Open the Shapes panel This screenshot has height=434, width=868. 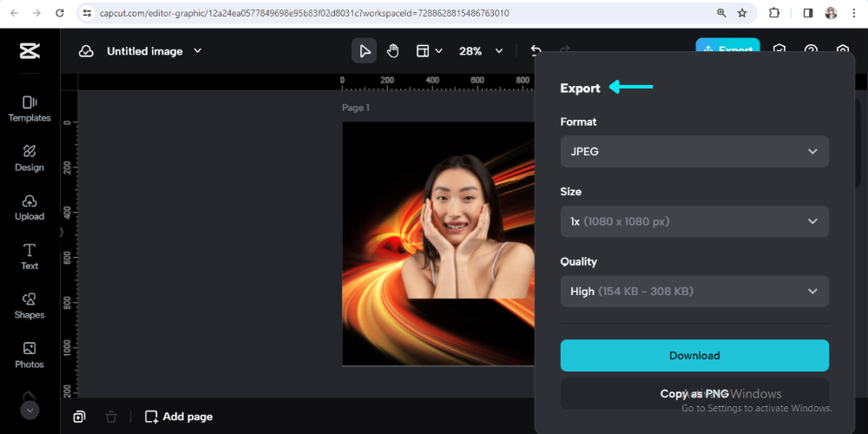pos(30,306)
